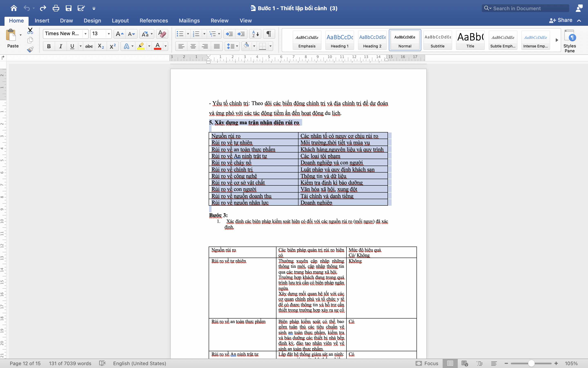Click the word count in status bar
This screenshot has width=588, height=368.
70,363
